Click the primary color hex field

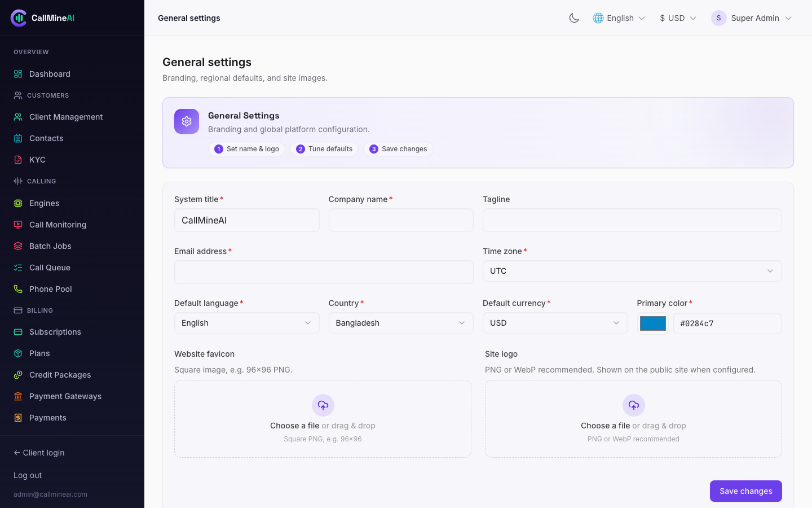click(x=727, y=323)
